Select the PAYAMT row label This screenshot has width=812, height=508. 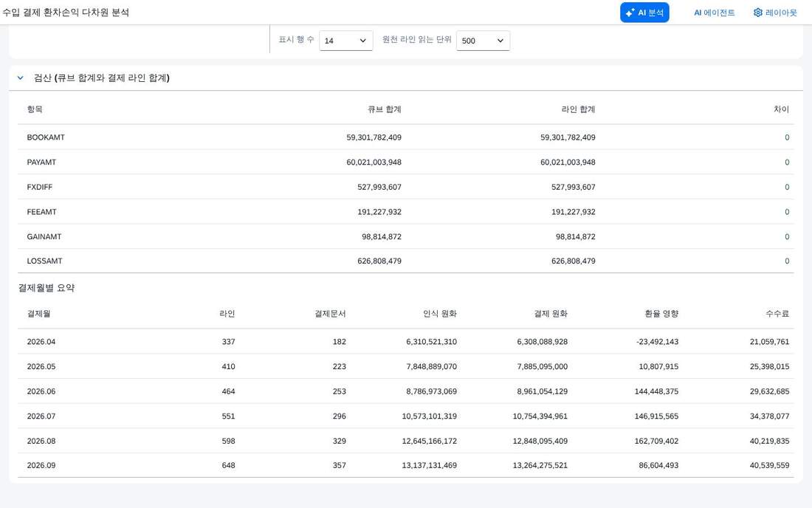click(41, 162)
